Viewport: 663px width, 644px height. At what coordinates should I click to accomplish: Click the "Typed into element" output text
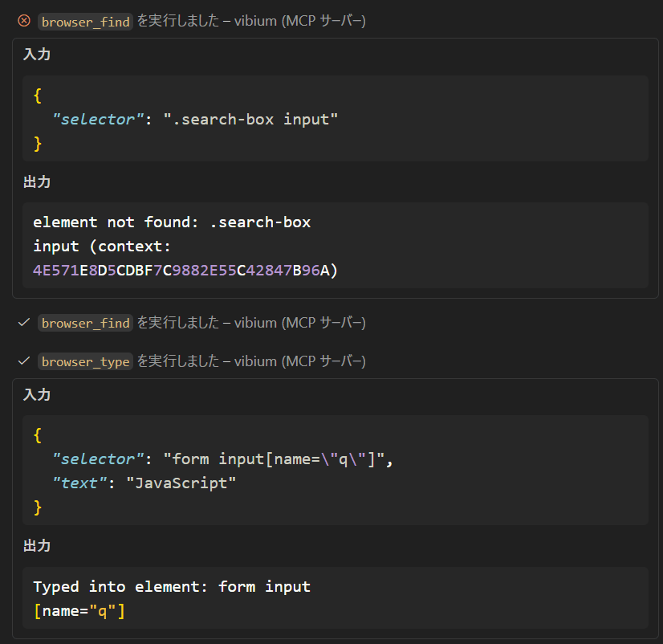click(122, 586)
